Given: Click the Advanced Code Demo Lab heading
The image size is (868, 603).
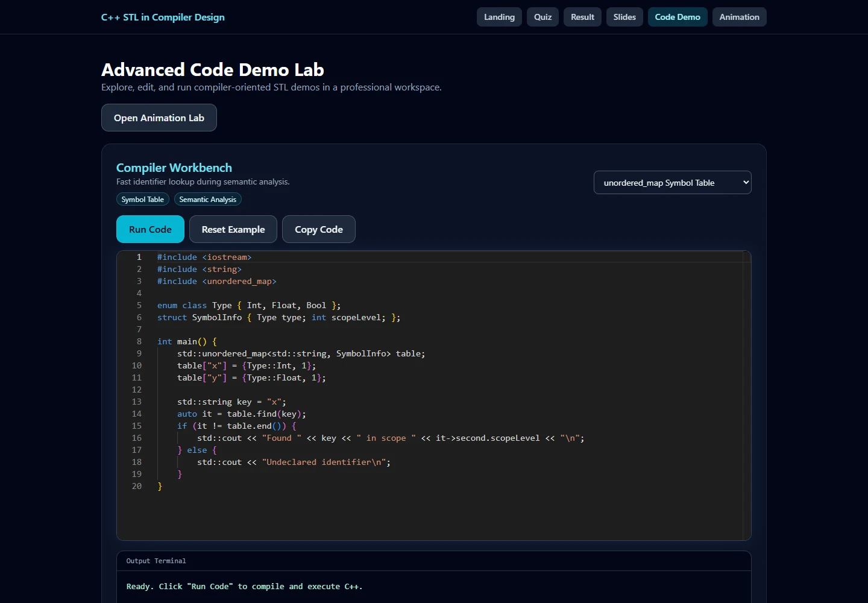Looking at the screenshot, I should (x=213, y=70).
